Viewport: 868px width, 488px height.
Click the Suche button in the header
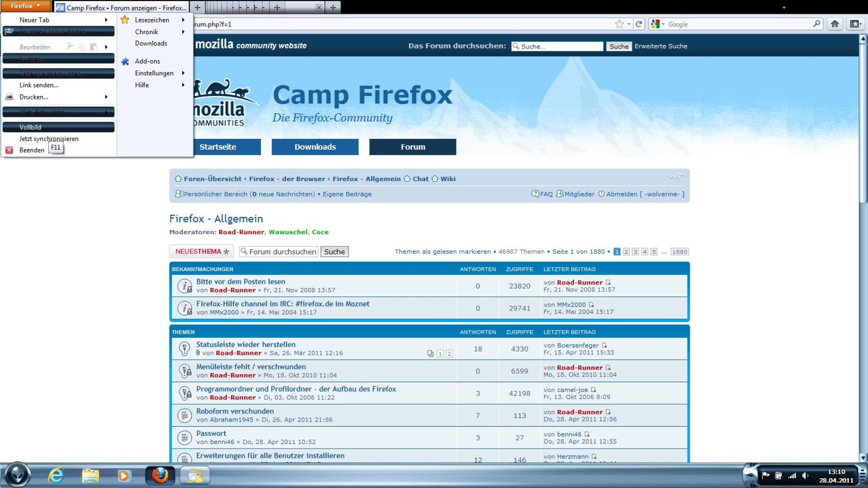point(619,46)
